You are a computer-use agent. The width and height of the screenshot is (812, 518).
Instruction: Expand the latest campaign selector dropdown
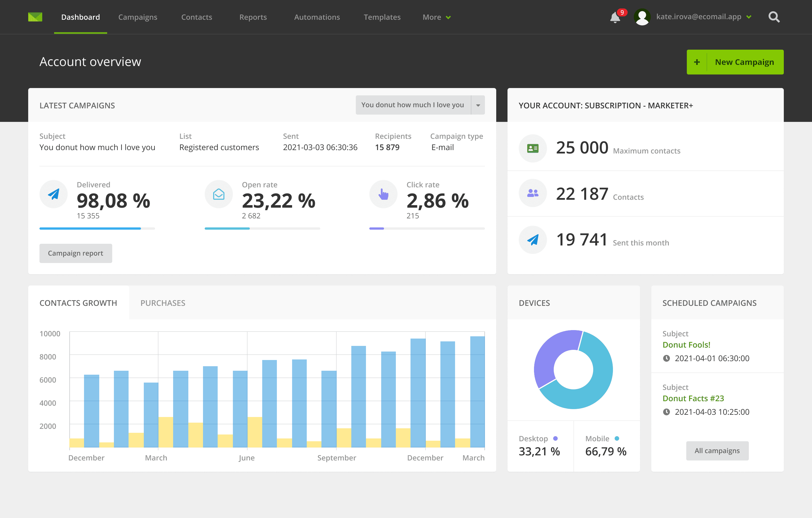(478, 105)
